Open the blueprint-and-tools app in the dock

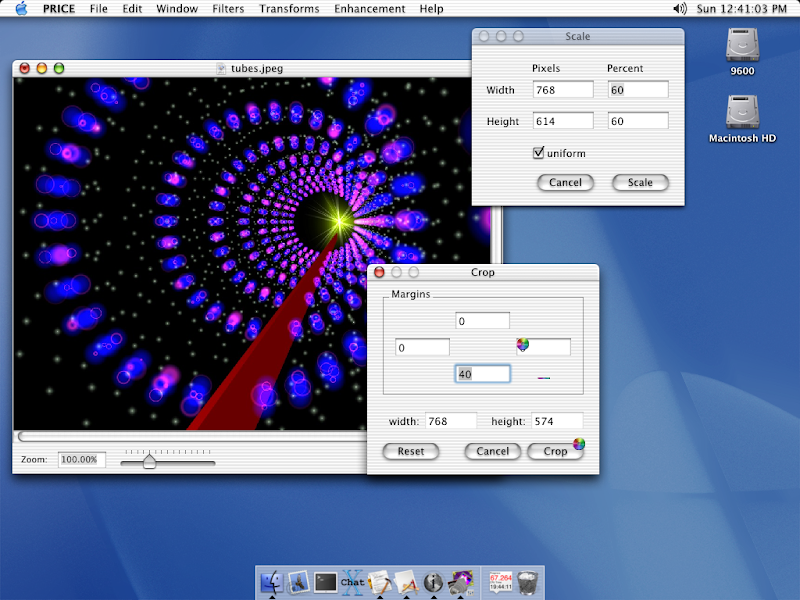click(x=406, y=582)
